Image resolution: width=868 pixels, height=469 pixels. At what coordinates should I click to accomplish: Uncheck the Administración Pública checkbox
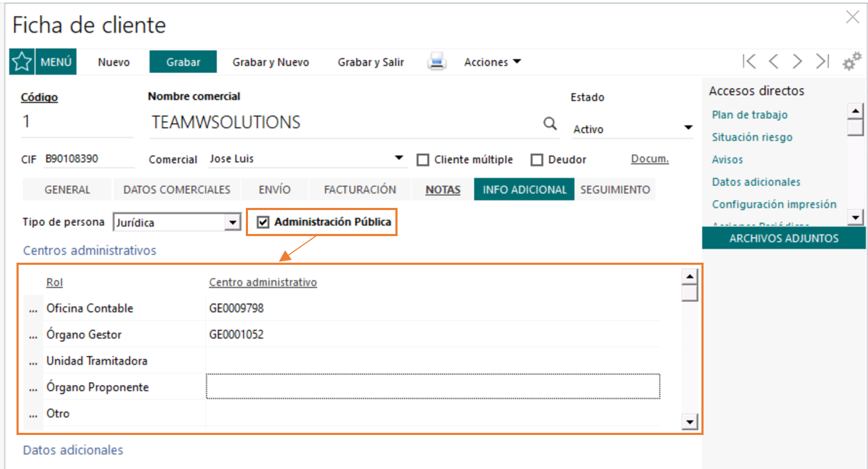pyautogui.click(x=263, y=222)
